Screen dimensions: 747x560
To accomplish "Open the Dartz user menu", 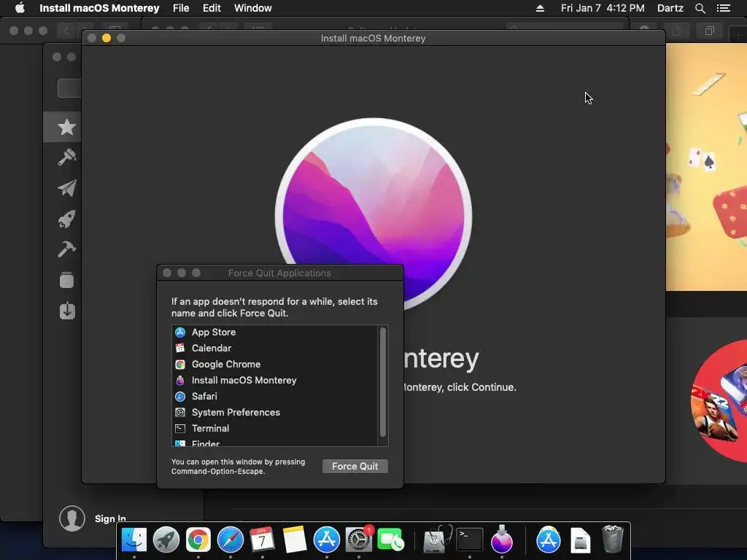I will pos(670,8).
